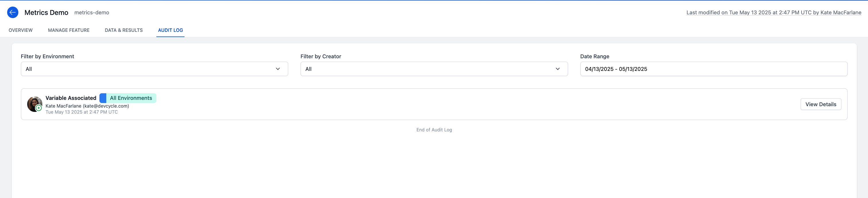The width and height of the screenshot is (868, 198).
Task: Open the Manage Feature tab
Action: [x=69, y=30]
